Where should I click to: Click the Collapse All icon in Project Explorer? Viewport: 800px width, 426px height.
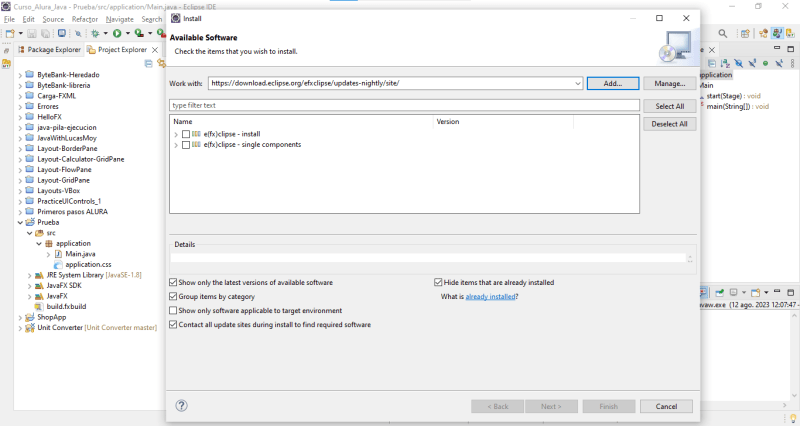point(148,64)
